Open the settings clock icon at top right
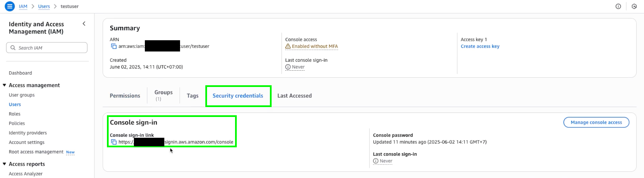The width and height of the screenshot is (644, 178). pos(634,6)
